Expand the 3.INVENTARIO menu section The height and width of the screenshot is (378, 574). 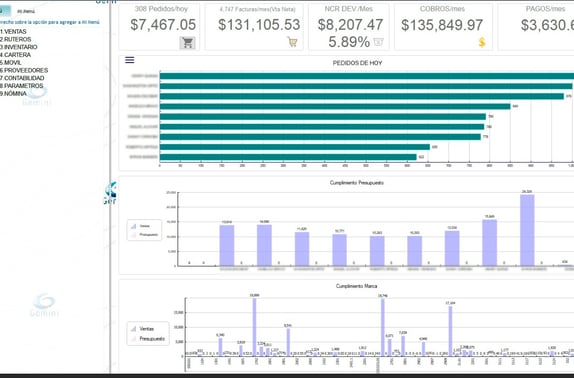(19, 47)
